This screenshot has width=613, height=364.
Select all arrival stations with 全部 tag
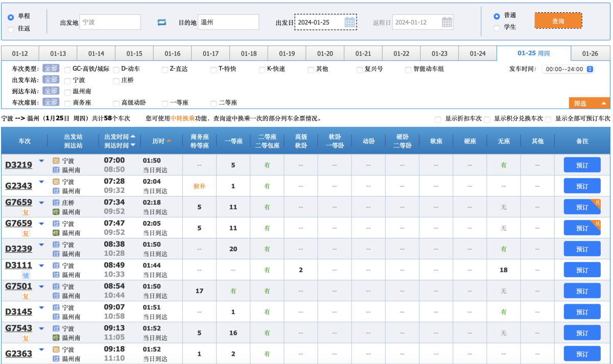pyautogui.click(x=51, y=91)
